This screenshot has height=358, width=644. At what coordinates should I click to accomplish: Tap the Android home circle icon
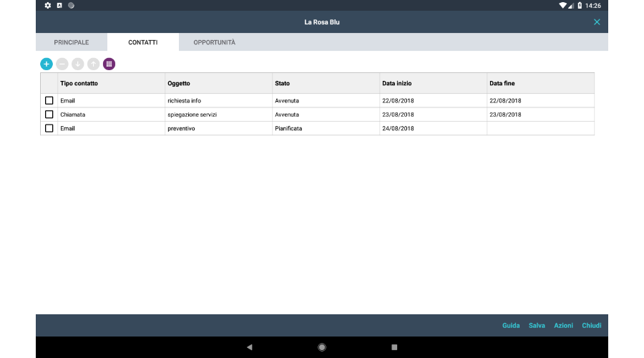pyautogui.click(x=322, y=347)
